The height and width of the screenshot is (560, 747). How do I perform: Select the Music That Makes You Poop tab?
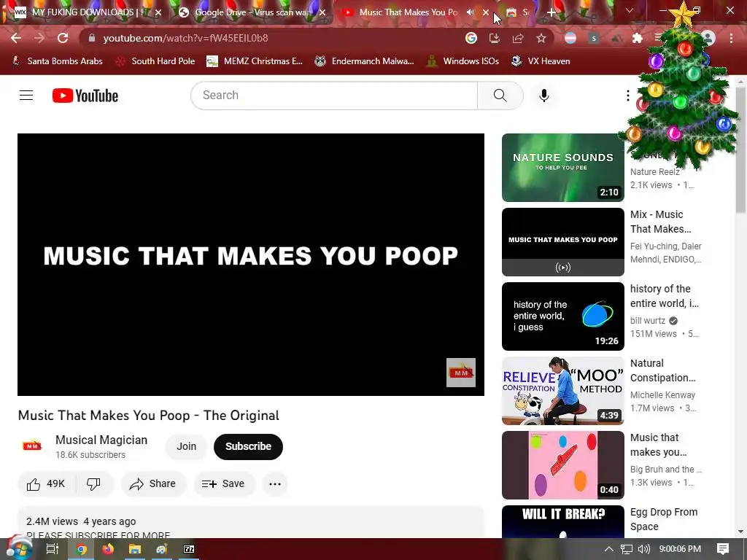[409, 12]
